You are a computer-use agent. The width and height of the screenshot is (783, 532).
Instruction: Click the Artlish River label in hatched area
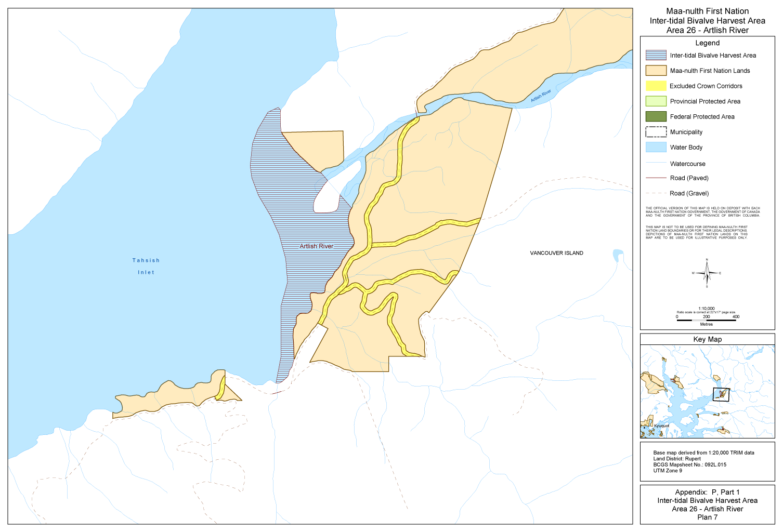316,246
